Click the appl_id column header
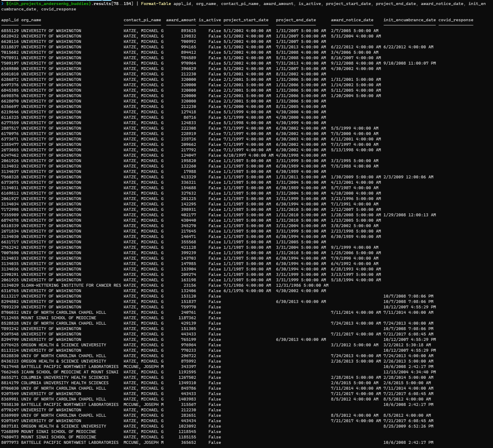 [10, 20]
